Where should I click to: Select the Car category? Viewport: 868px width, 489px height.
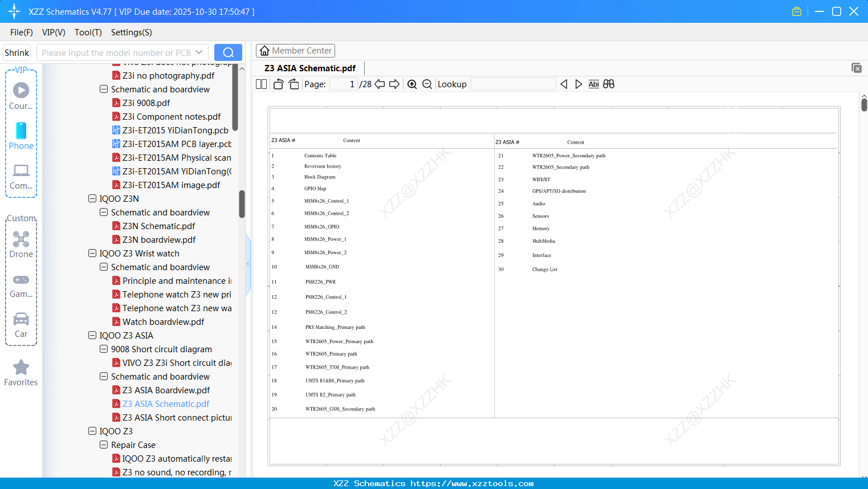tap(21, 324)
